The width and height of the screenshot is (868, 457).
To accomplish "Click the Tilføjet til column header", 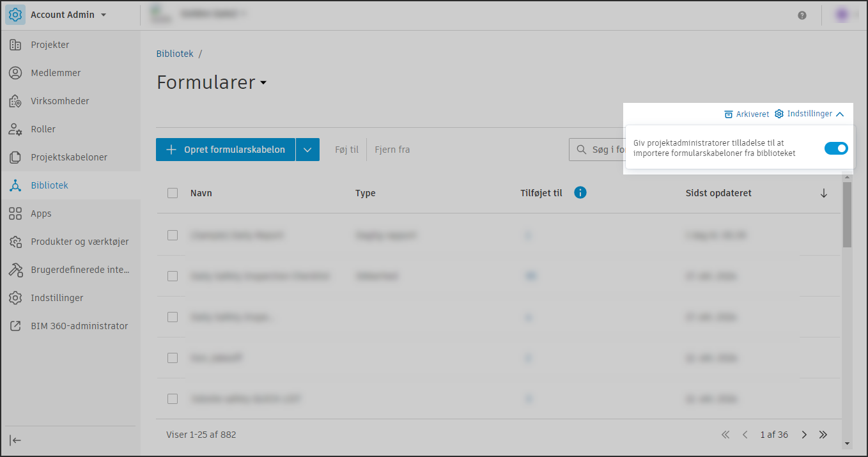I will (x=541, y=193).
